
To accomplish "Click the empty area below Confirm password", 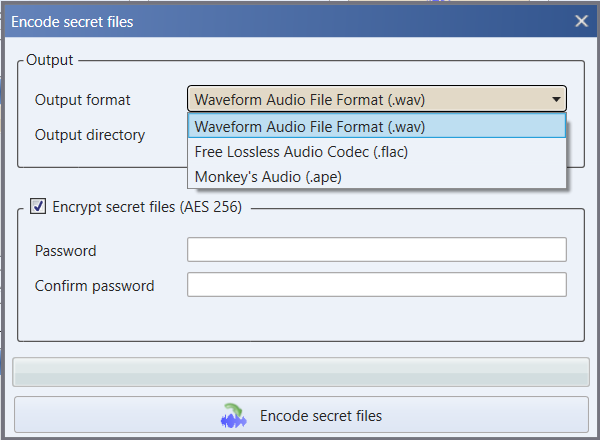I will [x=300, y=320].
